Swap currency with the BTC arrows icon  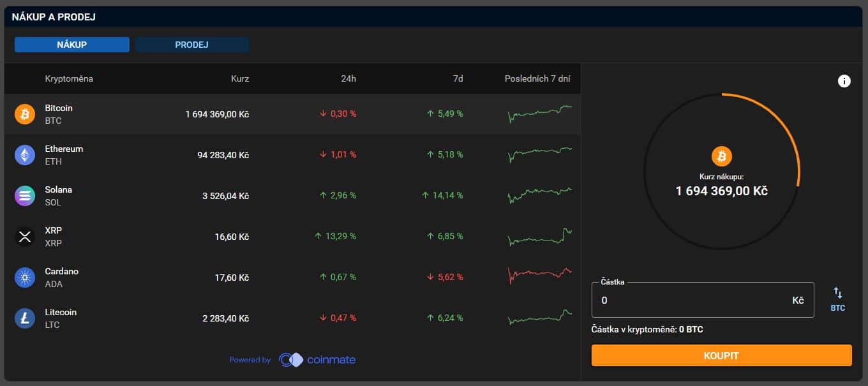(x=838, y=299)
